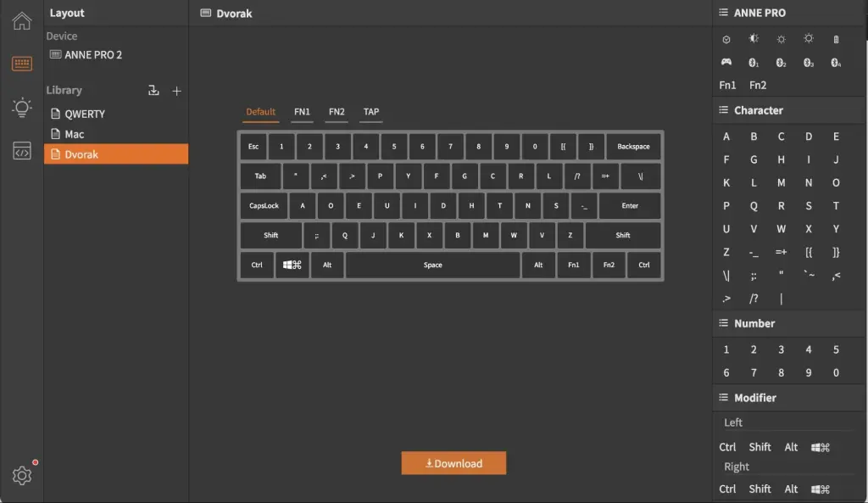The height and width of the screenshot is (503, 868).
Task: Pick letter Q in the Character panel
Action: [754, 206]
